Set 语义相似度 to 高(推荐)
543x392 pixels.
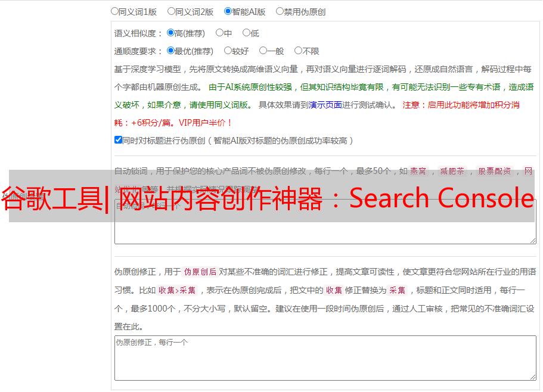[170, 33]
